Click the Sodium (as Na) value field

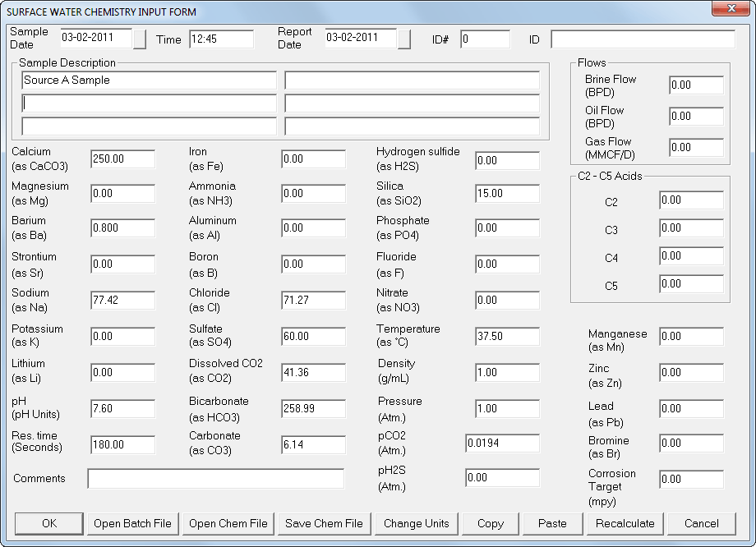tap(123, 301)
